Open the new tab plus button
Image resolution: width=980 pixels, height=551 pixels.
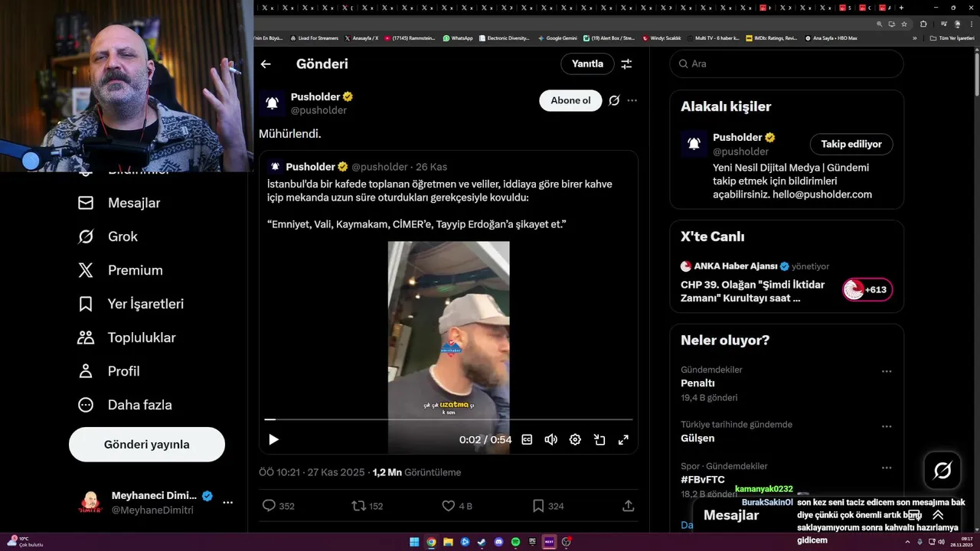[901, 8]
